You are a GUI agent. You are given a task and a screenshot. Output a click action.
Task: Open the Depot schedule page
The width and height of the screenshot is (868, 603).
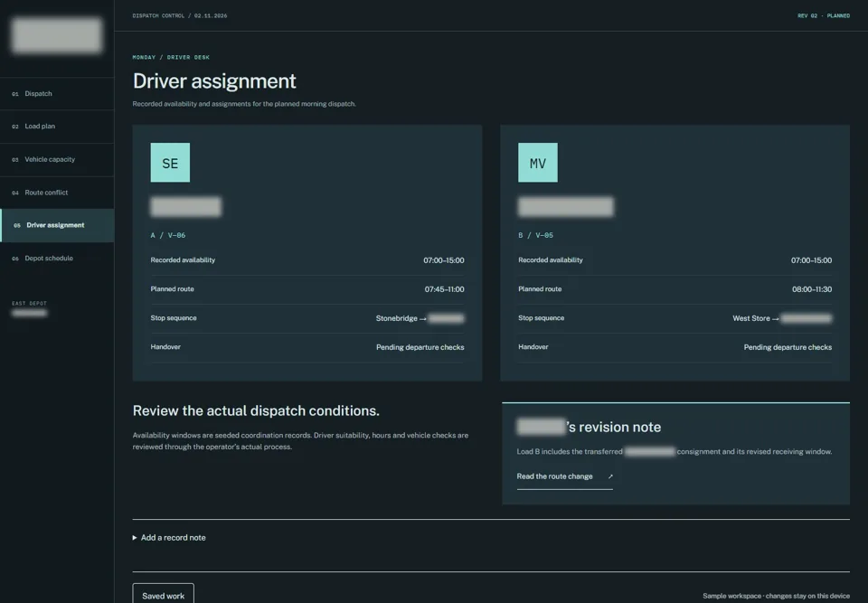point(57,258)
